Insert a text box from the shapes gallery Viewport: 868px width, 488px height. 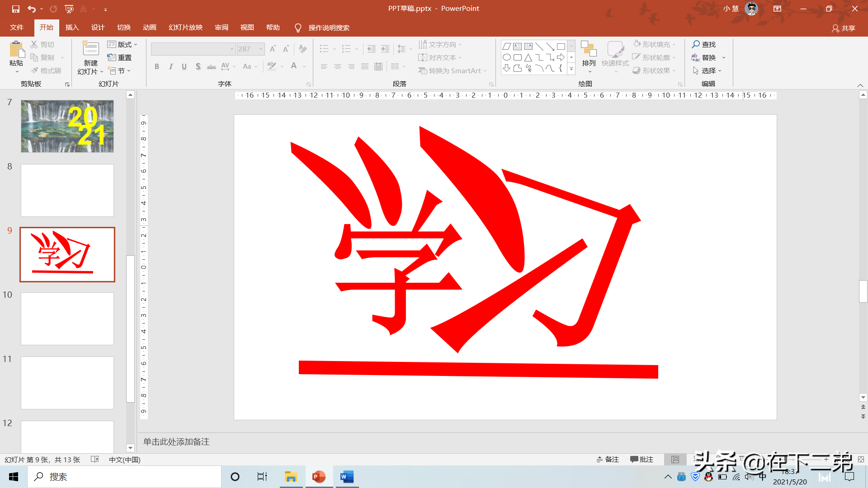coord(518,47)
